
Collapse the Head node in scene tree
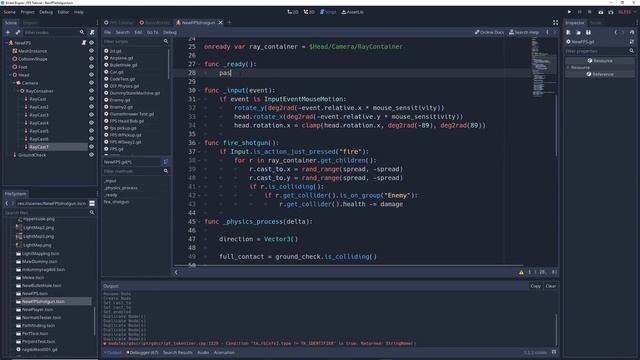[x=10, y=75]
